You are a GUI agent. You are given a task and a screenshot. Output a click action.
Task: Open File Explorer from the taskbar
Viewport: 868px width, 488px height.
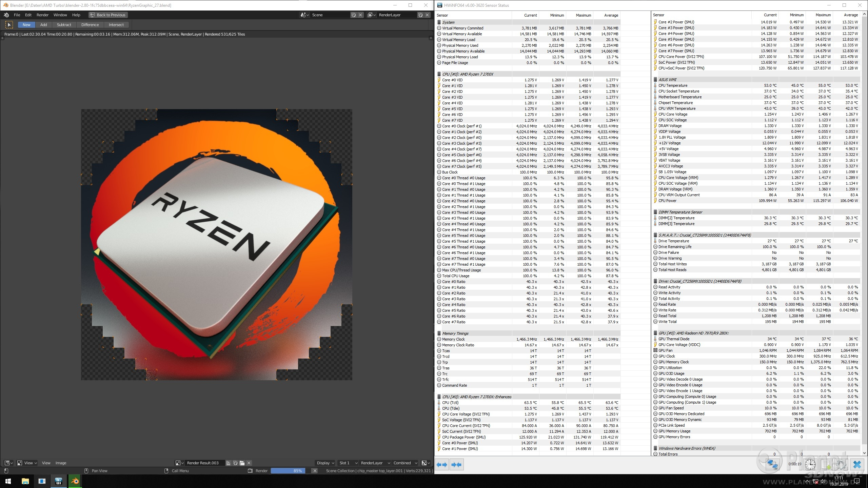click(x=25, y=481)
